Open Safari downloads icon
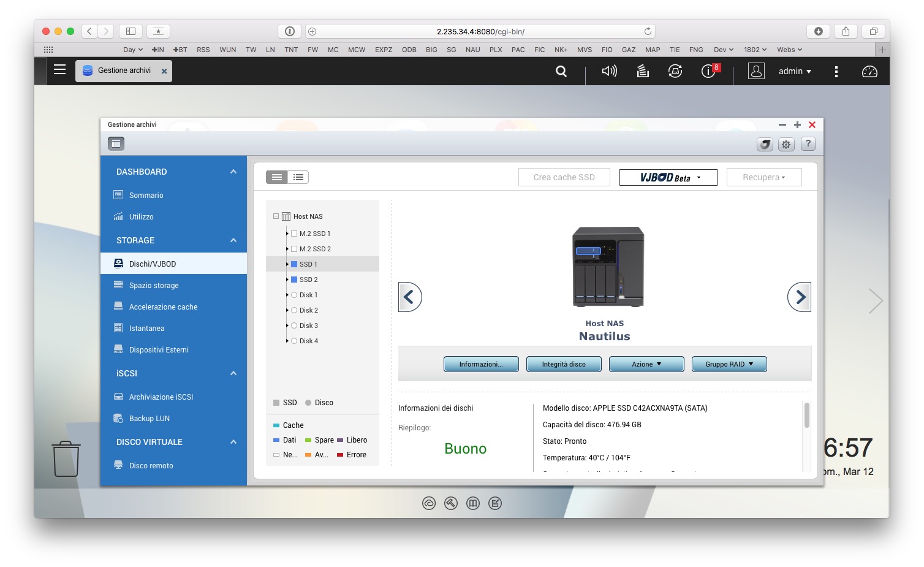The width and height of the screenshot is (924, 567). [x=818, y=31]
